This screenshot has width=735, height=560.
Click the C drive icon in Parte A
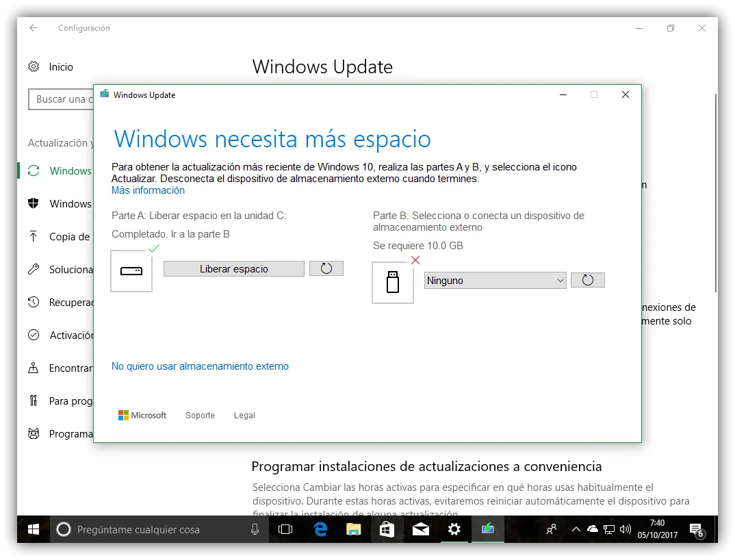click(131, 271)
